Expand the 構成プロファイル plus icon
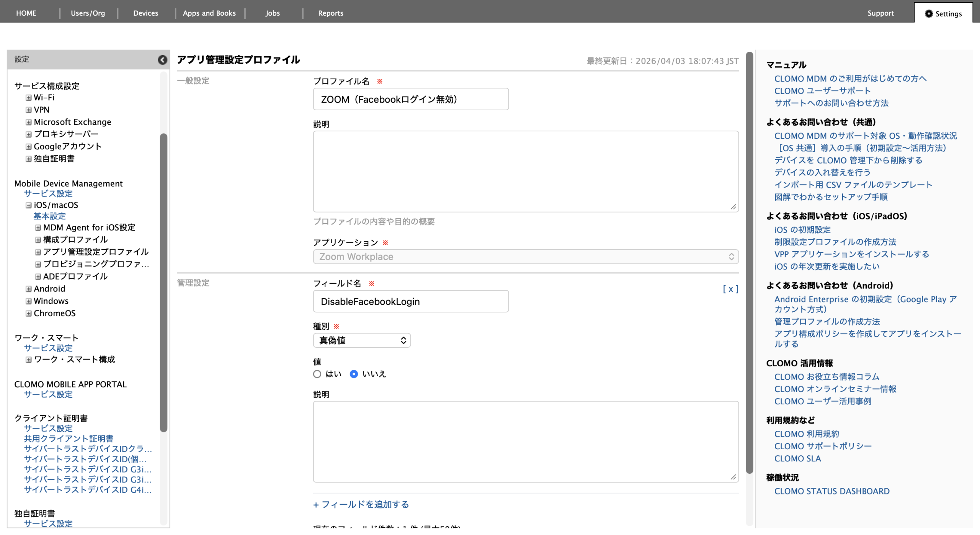 (38, 240)
